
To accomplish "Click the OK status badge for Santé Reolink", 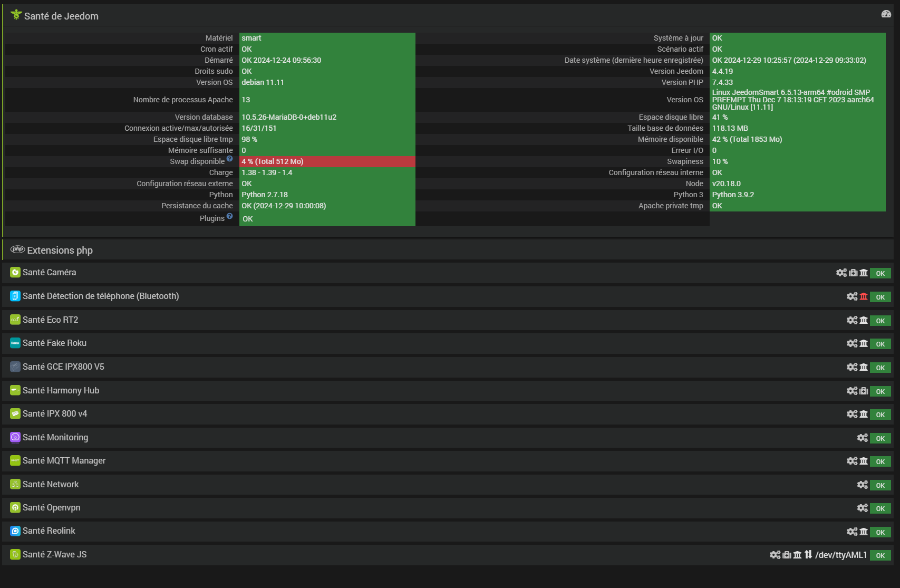I will [x=880, y=532].
